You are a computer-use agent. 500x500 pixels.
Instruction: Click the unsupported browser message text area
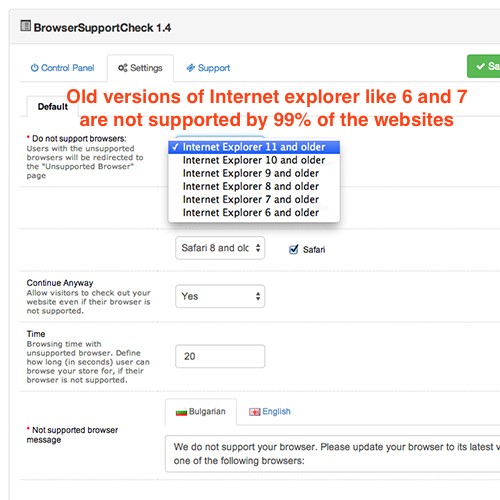pos(333,454)
